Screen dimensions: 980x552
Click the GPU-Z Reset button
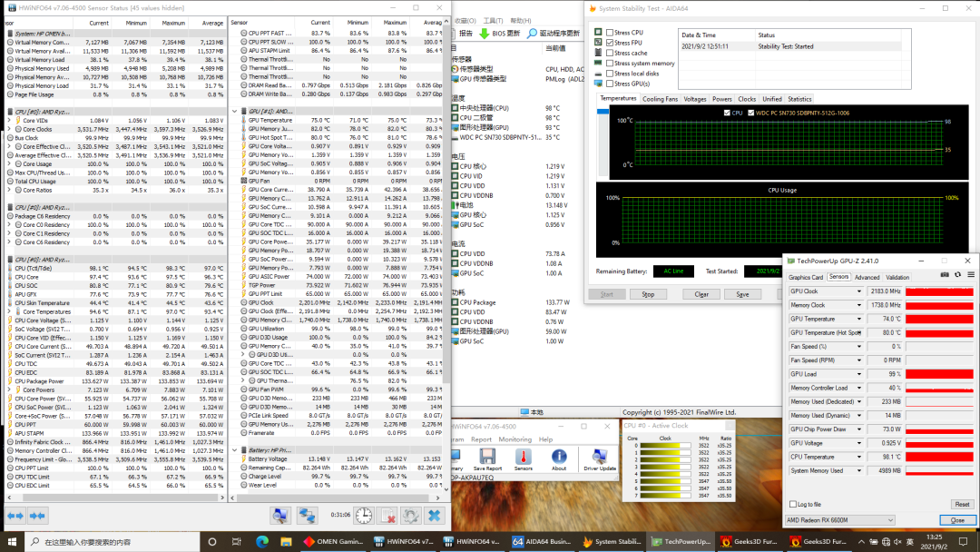[x=961, y=504]
